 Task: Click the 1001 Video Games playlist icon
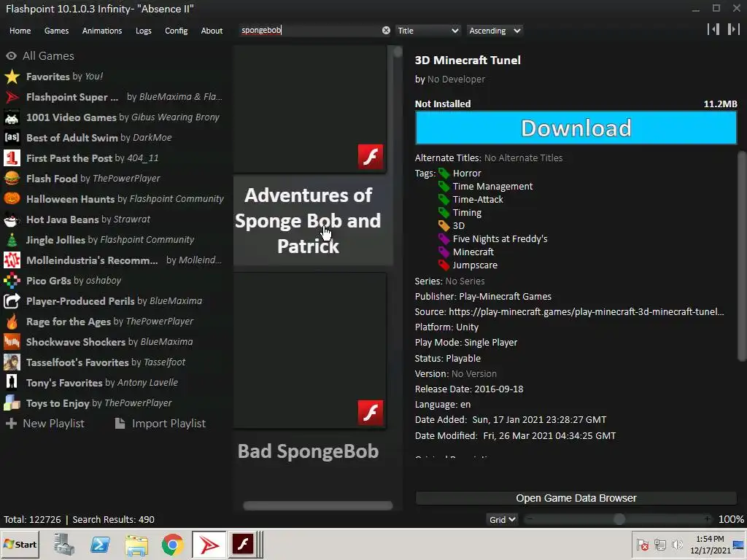[x=12, y=117]
